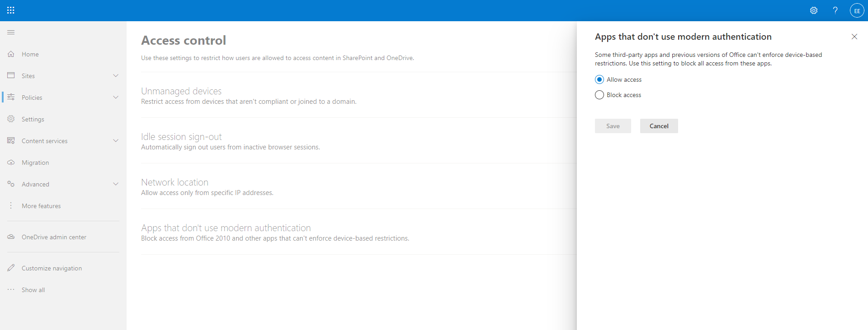Click the Migration cloud icon

coord(11,163)
